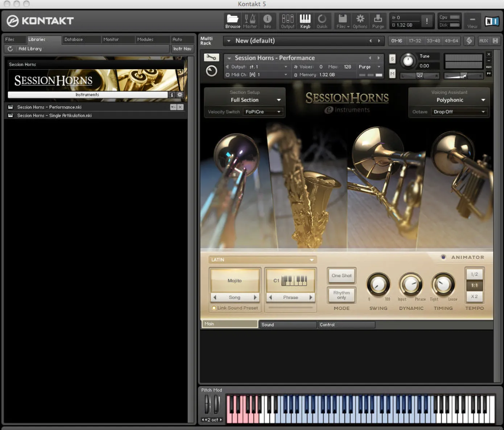Go to next Song preset arrow
Screen dimensions: 504x430
pyautogui.click(x=255, y=297)
